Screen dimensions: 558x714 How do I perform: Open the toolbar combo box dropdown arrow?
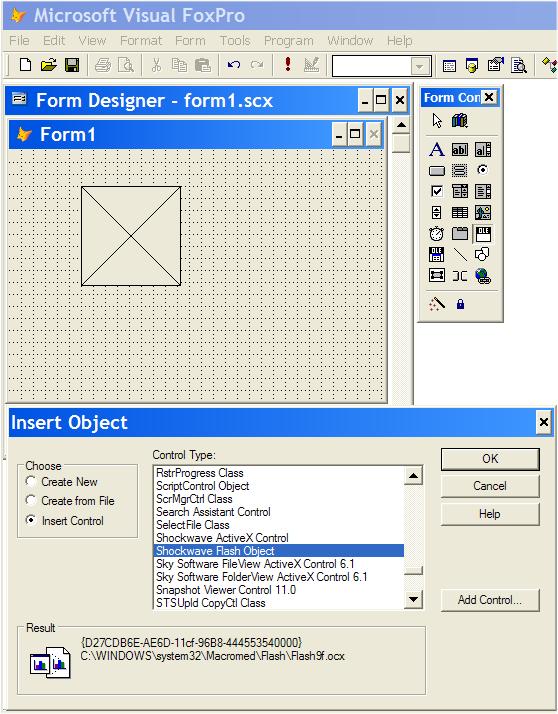pyautogui.click(x=419, y=67)
